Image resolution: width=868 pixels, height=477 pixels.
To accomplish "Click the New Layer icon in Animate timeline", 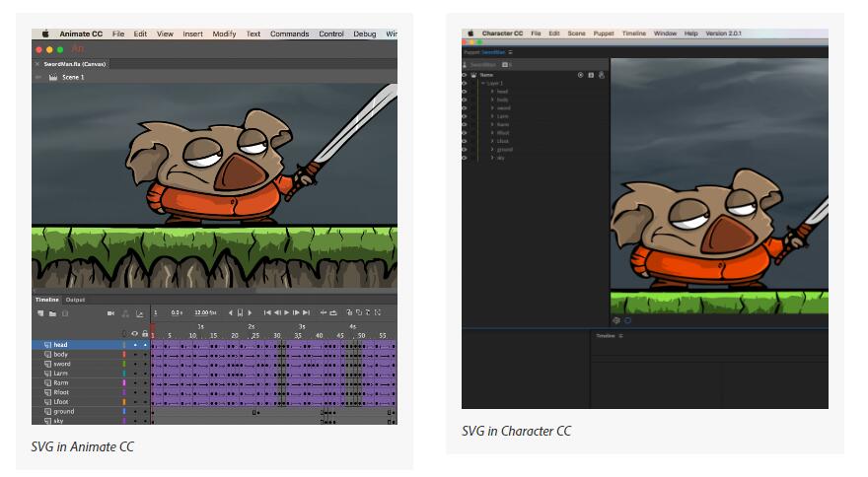I will [40, 313].
